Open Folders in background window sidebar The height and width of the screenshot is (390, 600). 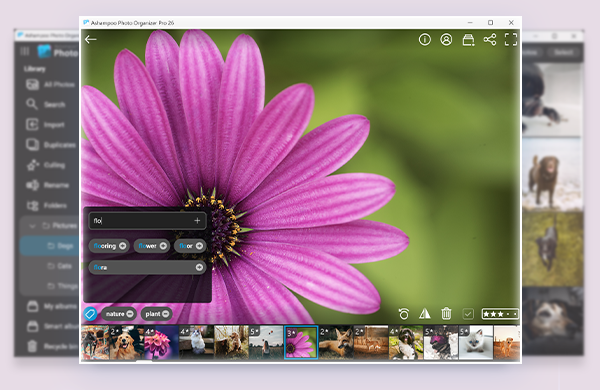(46, 206)
